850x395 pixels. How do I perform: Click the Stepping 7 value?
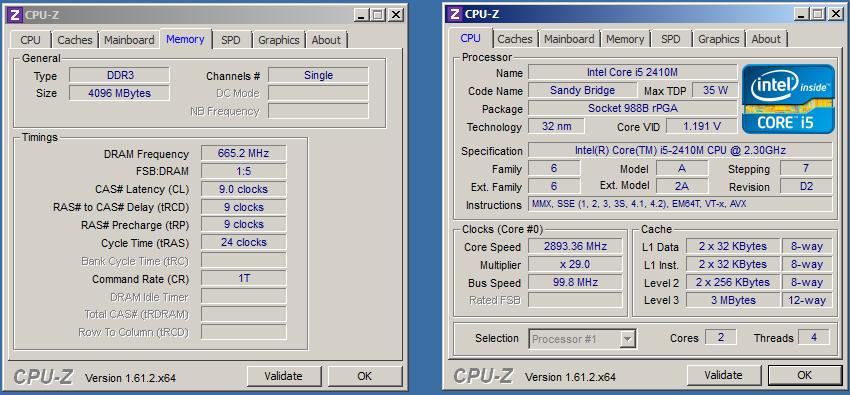click(806, 169)
